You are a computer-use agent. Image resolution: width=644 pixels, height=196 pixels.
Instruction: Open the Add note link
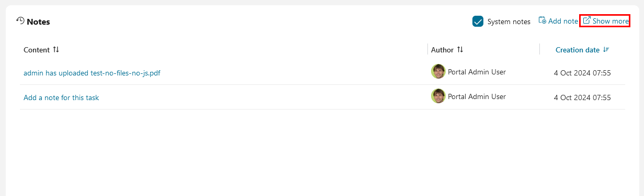coord(558,21)
